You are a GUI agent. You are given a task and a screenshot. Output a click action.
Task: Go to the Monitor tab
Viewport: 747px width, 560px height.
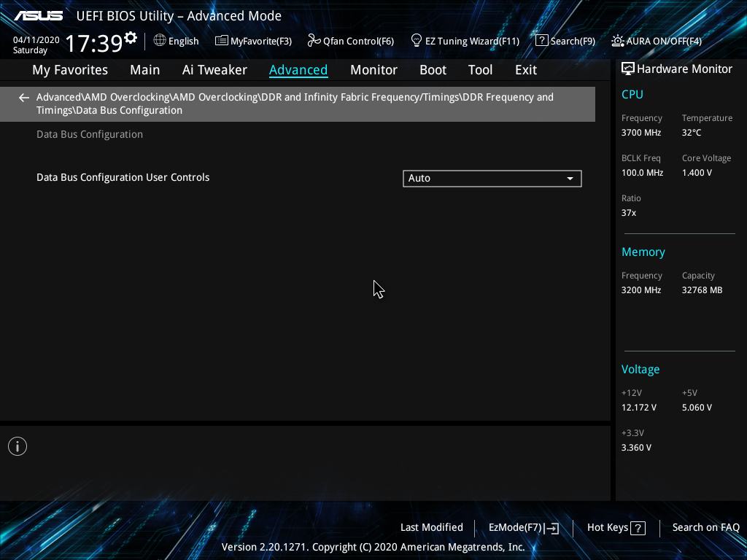(x=373, y=70)
